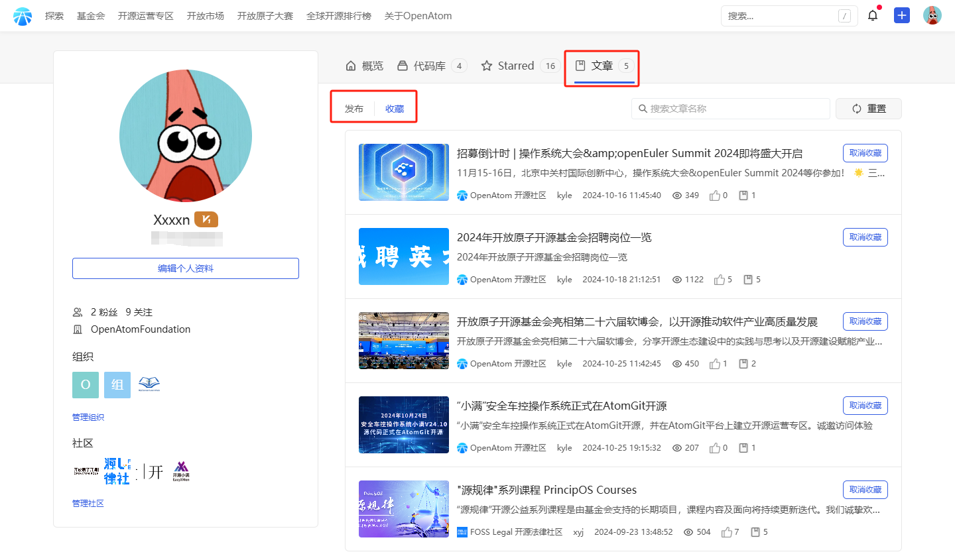Open the 管理组织 link
This screenshot has width=955, height=560.
click(x=88, y=417)
